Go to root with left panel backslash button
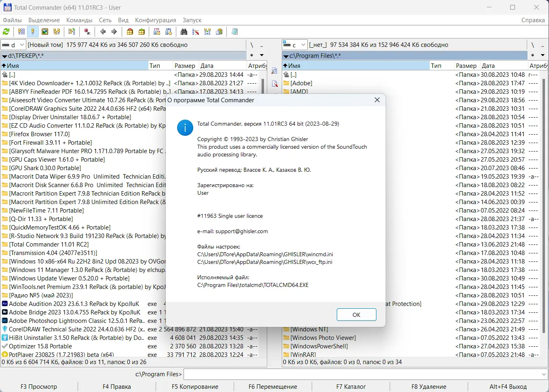 coord(251,45)
